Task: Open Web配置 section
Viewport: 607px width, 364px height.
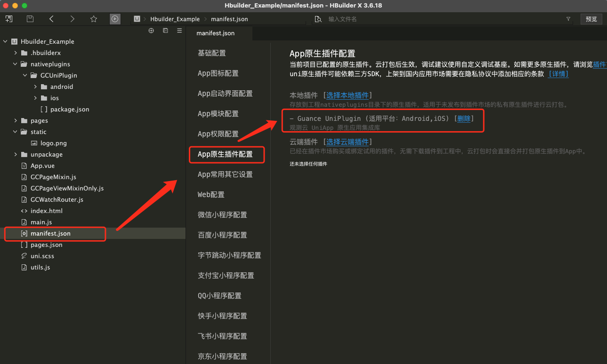Action: click(211, 195)
